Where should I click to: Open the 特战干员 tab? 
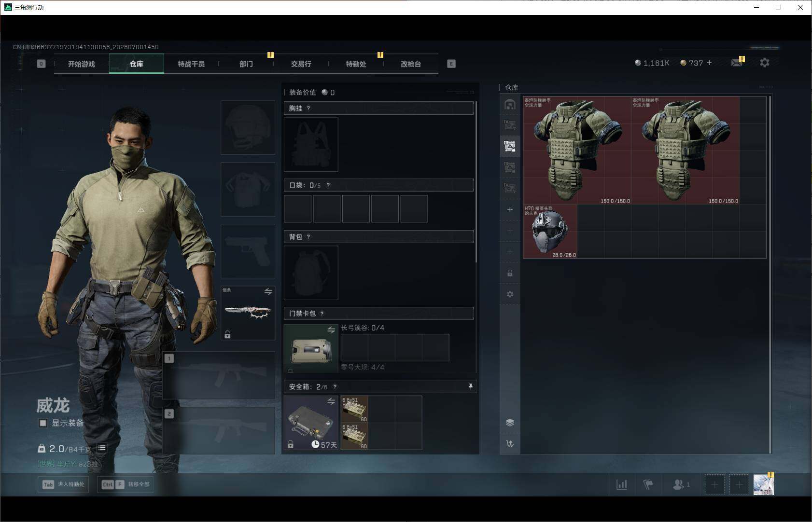tap(191, 64)
